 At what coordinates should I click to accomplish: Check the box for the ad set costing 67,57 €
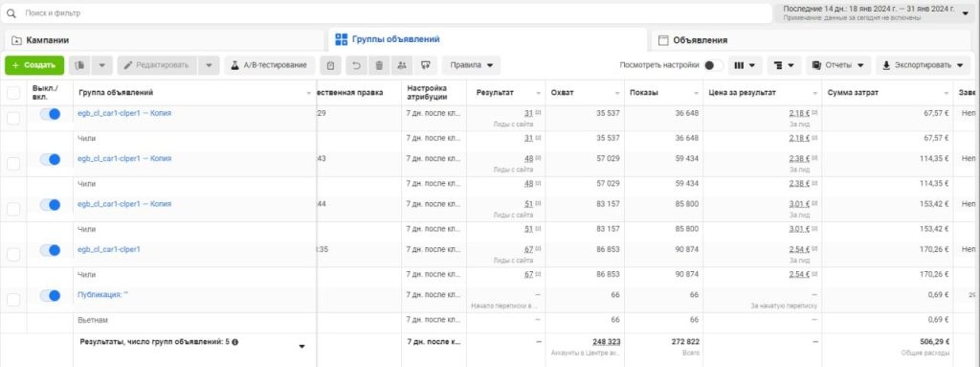click(x=13, y=119)
